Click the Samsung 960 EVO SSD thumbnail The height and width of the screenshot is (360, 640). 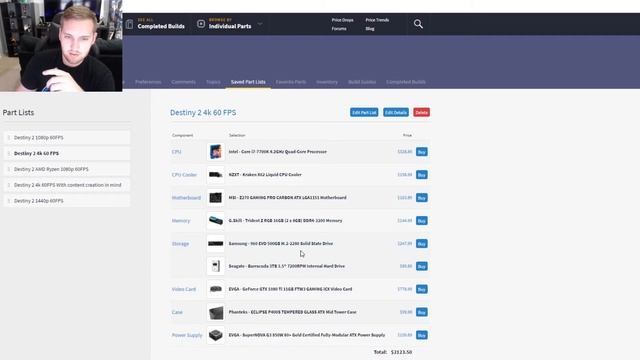[216, 244]
